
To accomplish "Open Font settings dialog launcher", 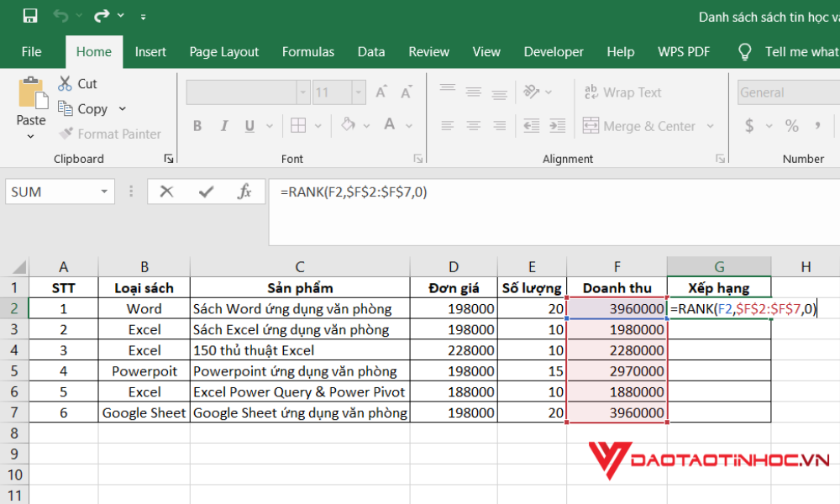I will point(418,159).
